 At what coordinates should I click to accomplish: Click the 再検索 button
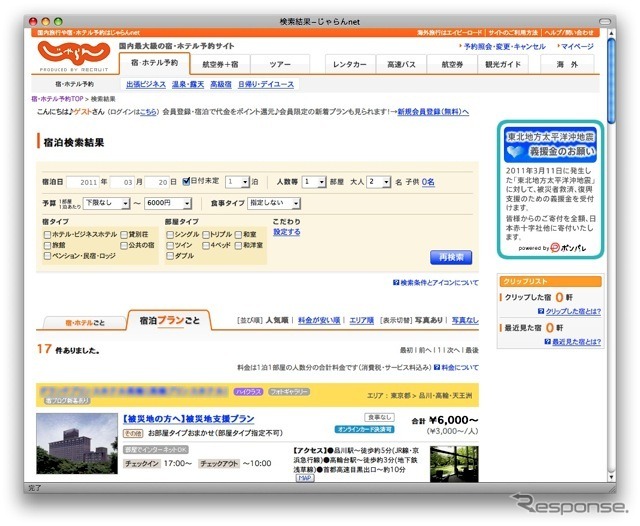coord(451,257)
